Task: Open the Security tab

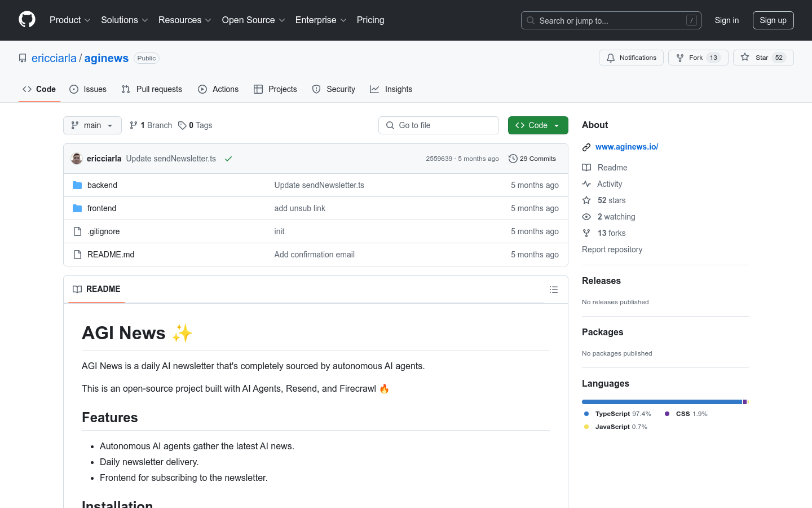Action: 334,89
